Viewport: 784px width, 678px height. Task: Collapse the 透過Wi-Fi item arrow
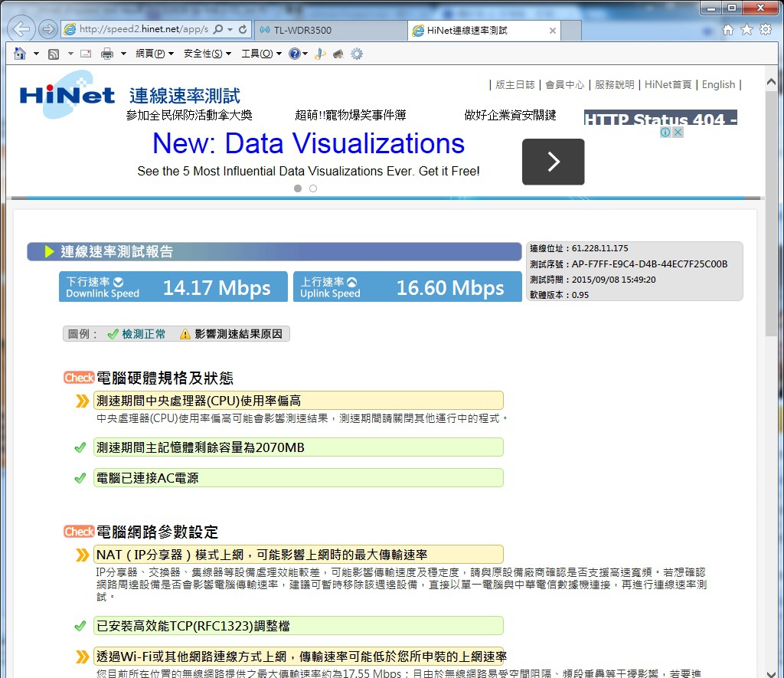click(x=82, y=657)
